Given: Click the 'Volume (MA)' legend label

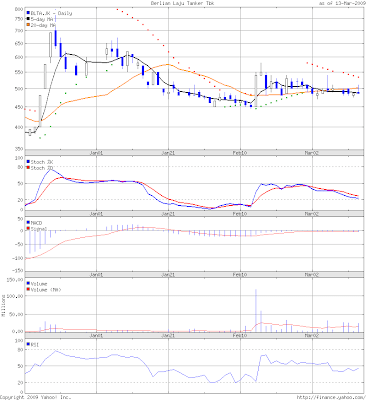Looking at the screenshot, I should tap(46, 290).
